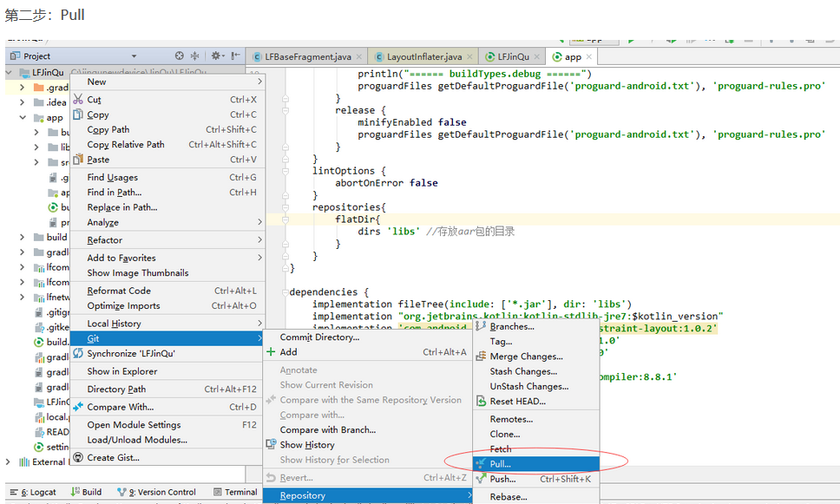The height and width of the screenshot is (504, 840).
Task: Expand the External Libraries node
Action: tap(8, 461)
